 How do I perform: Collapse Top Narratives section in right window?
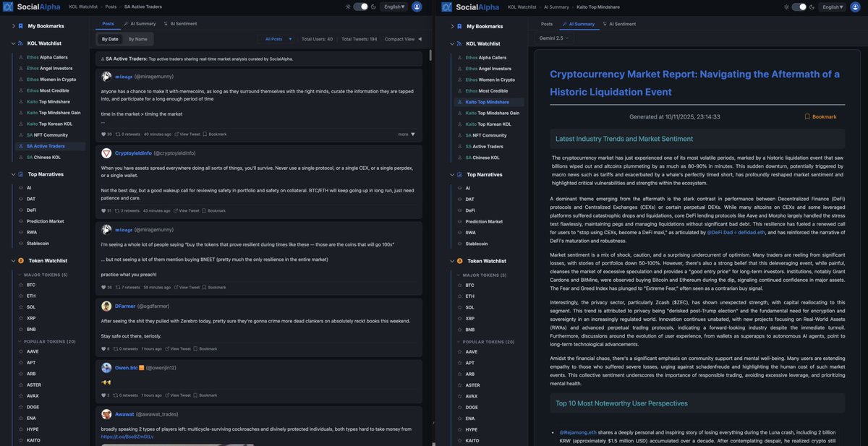click(x=452, y=174)
